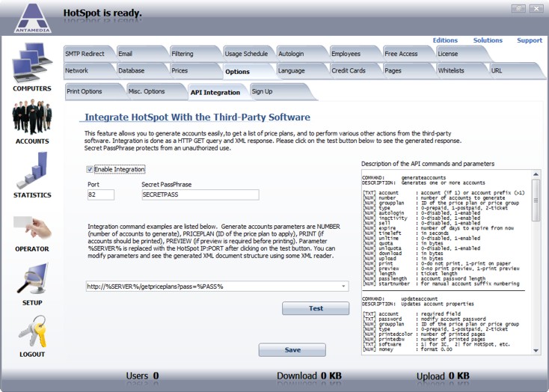549x392 pixels.
Task: Select the API Integration sub-tab
Action: [215, 93]
